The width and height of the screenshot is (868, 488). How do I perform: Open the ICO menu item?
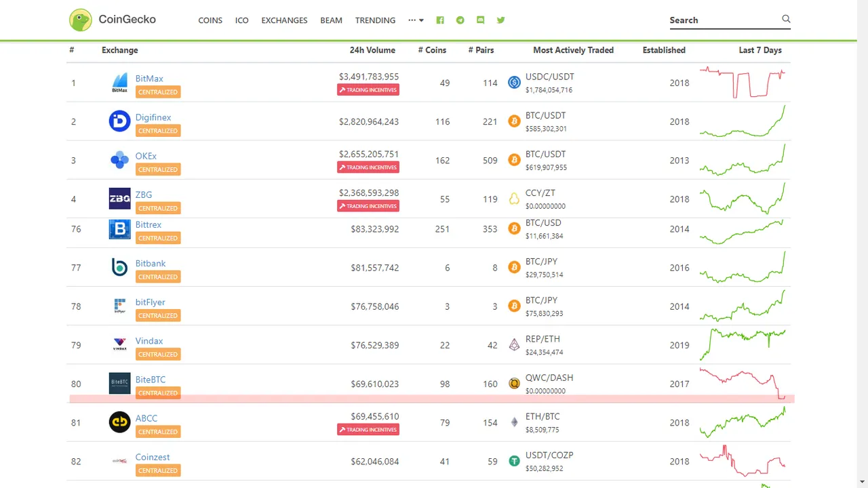(x=242, y=20)
